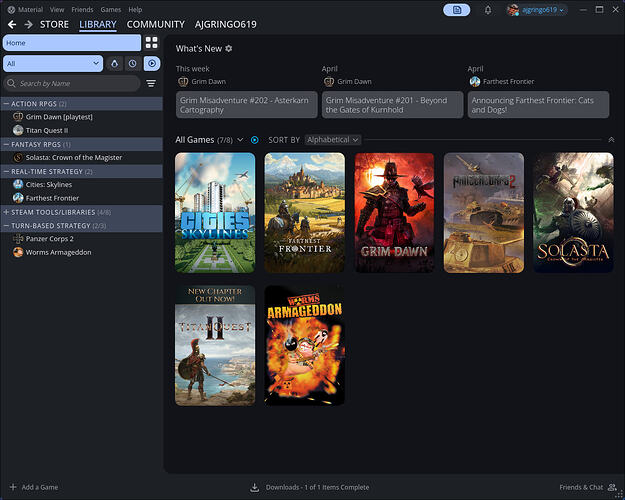Go back with the left arrow
Viewport: 625px width, 500px height.
(x=12, y=25)
